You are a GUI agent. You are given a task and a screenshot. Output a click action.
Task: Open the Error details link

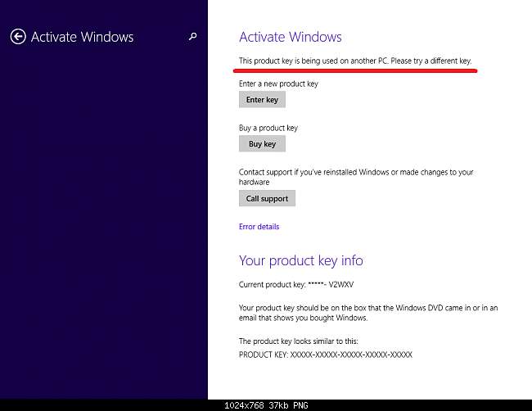[259, 226]
